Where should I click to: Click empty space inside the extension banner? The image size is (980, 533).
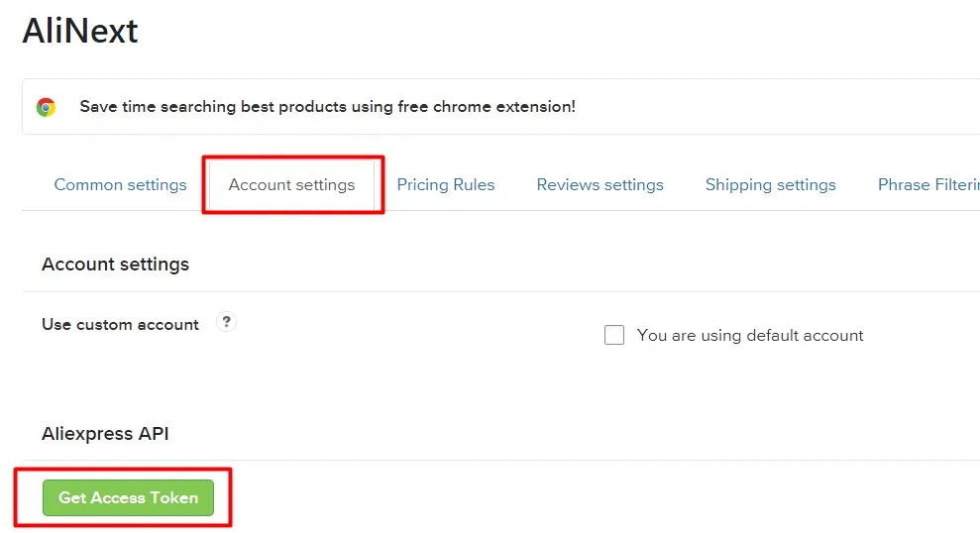(x=773, y=107)
